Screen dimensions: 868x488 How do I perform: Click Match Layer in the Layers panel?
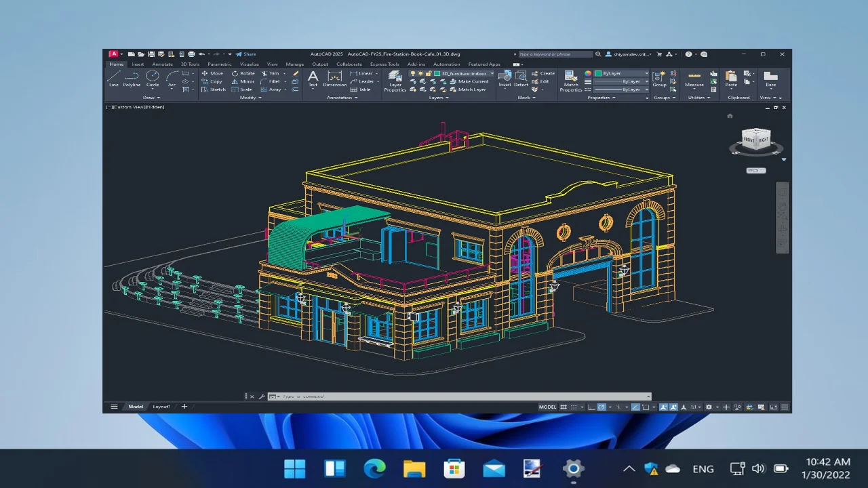coord(468,89)
